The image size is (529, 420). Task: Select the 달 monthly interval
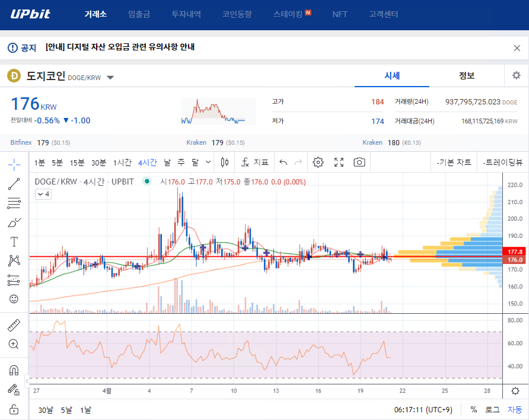195,163
